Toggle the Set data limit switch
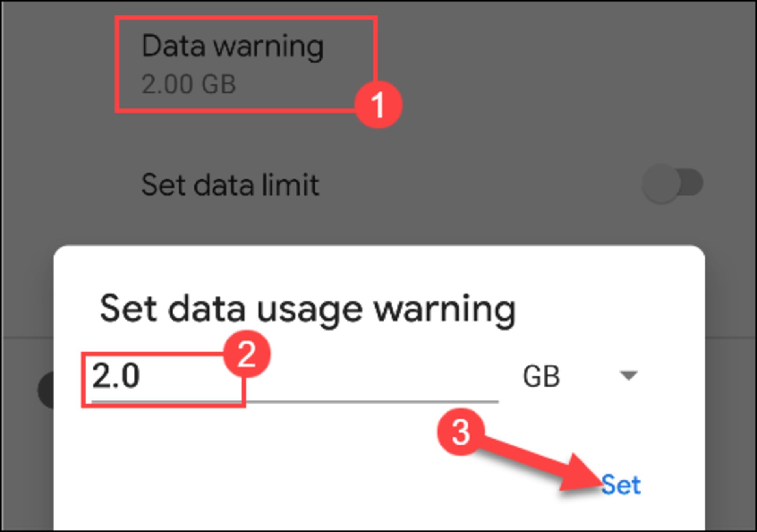 coord(673,183)
